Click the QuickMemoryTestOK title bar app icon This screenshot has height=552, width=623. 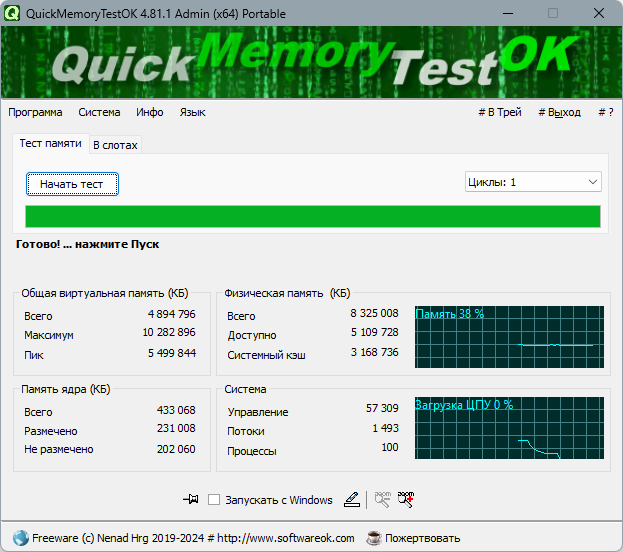tap(12, 14)
